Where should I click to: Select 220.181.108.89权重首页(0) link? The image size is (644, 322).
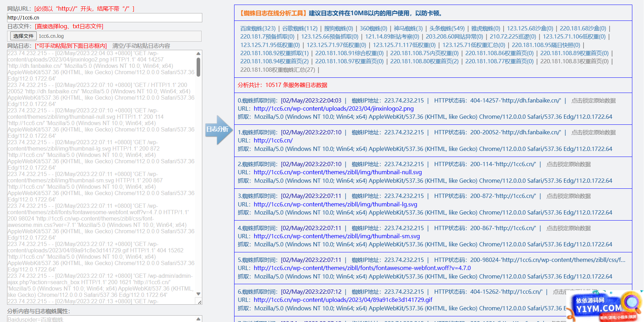click(x=574, y=53)
